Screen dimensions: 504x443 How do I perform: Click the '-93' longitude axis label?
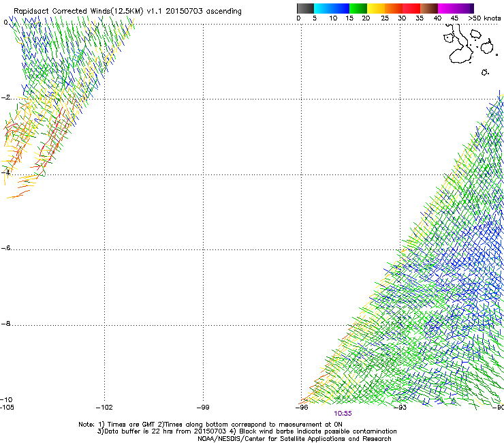[x=400, y=408]
